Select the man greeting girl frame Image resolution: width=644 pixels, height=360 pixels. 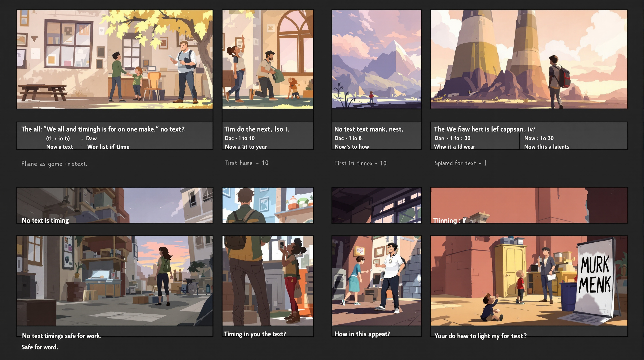[x=377, y=281]
